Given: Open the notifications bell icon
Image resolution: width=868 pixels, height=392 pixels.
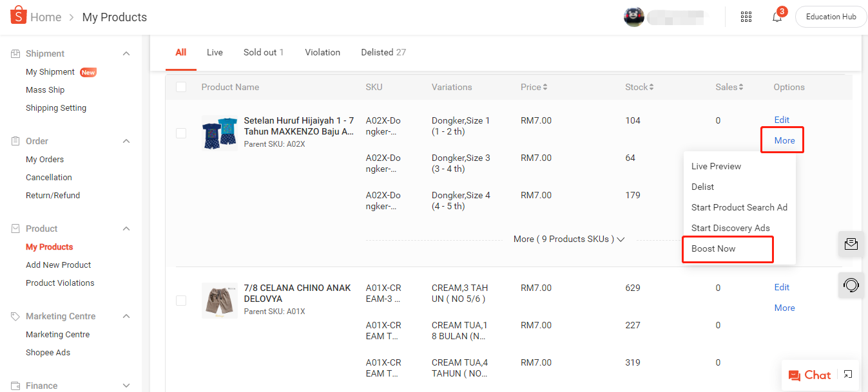Looking at the screenshot, I should click(777, 17).
